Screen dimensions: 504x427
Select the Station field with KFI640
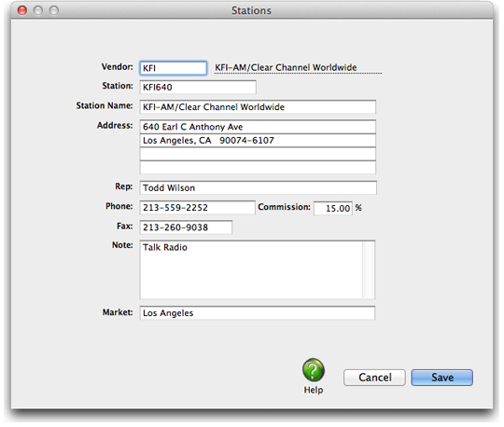pos(198,87)
